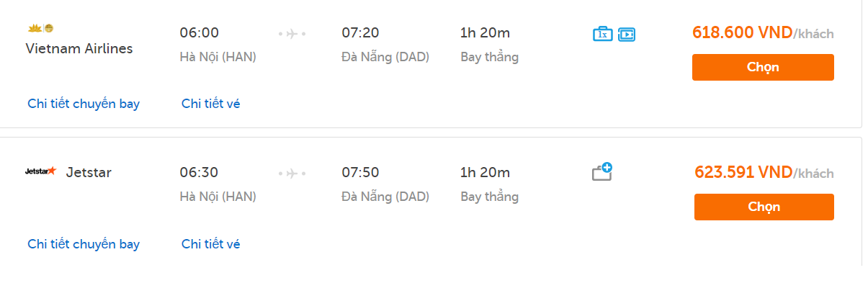Open Chi tiết chuyến bay for Vietnam Airlines
The height and width of the screenshot is (301, 868).
coord(84,104)
